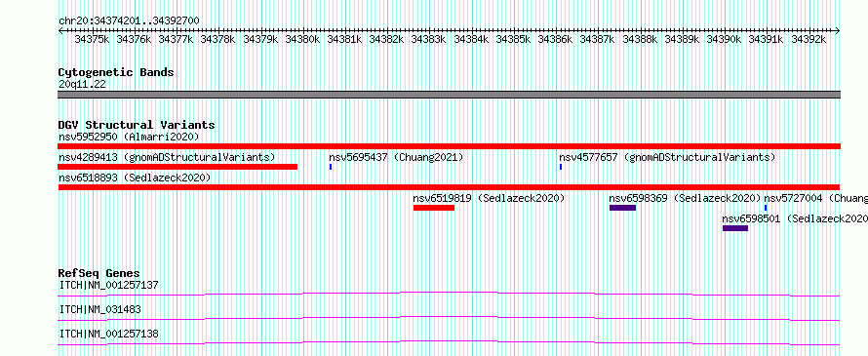Click the ITCH NM_031483 transcript line
The width and height of the screenshot is (868, 356).
(449, 318)
